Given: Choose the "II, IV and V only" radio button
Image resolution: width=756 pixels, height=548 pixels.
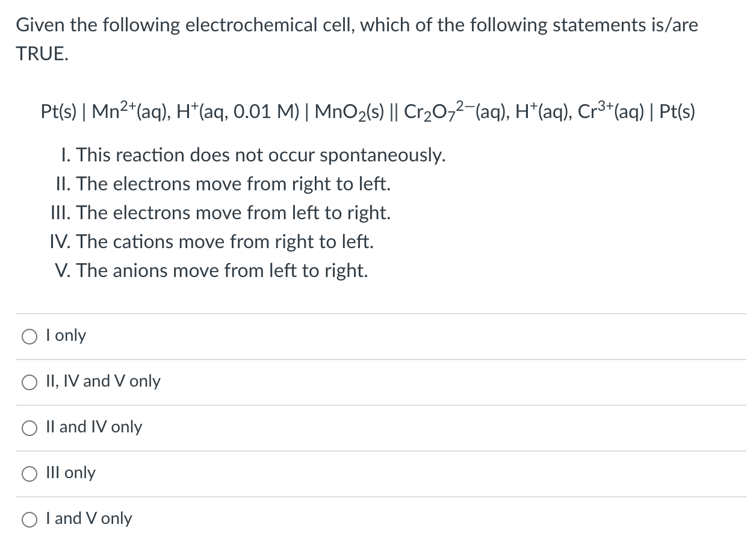Looking at the screenshot, I should point(30,383).
